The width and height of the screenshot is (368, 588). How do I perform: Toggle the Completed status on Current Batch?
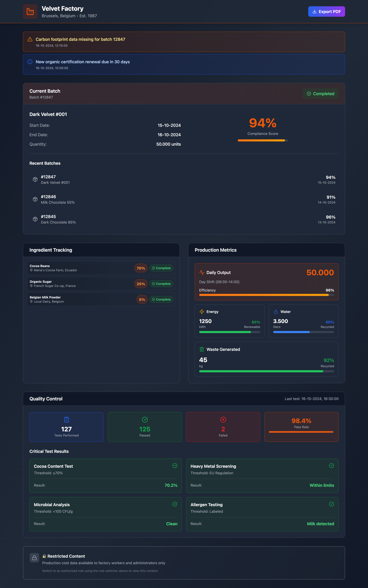(321, 94)
